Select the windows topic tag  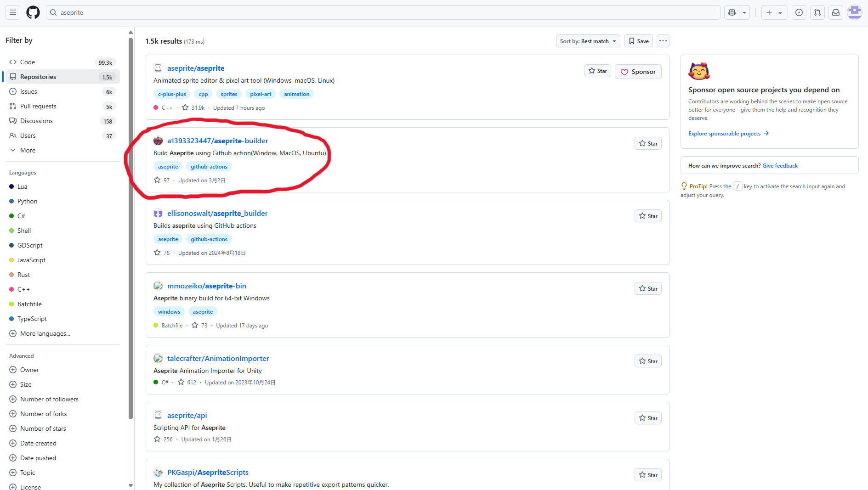169,311
